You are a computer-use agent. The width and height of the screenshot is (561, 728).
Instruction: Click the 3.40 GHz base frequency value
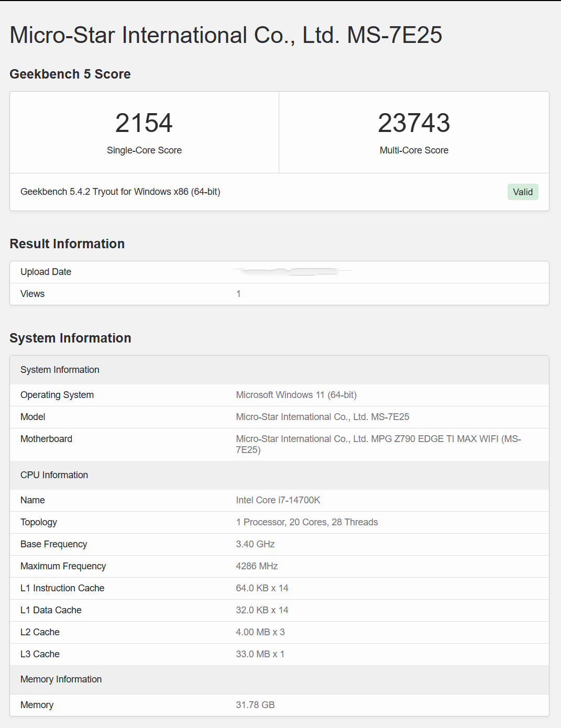click(255, 544)
